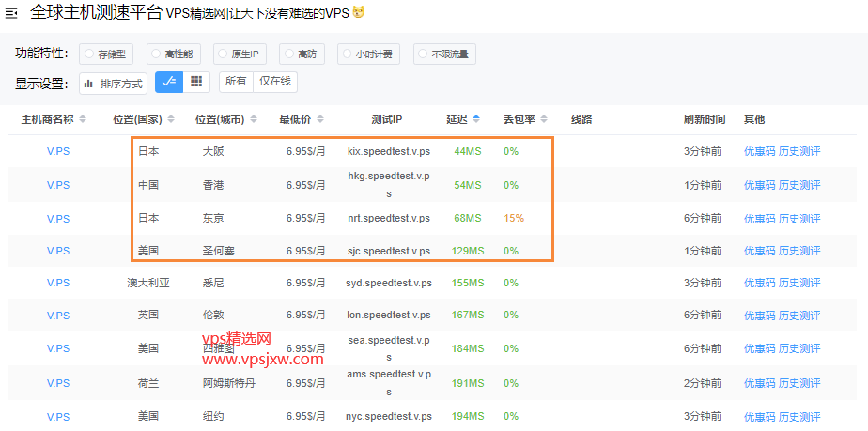Select nyc.speedtest.v.ps test IP
This screenshot has height=431, width=868.
[x=389, y=417]
